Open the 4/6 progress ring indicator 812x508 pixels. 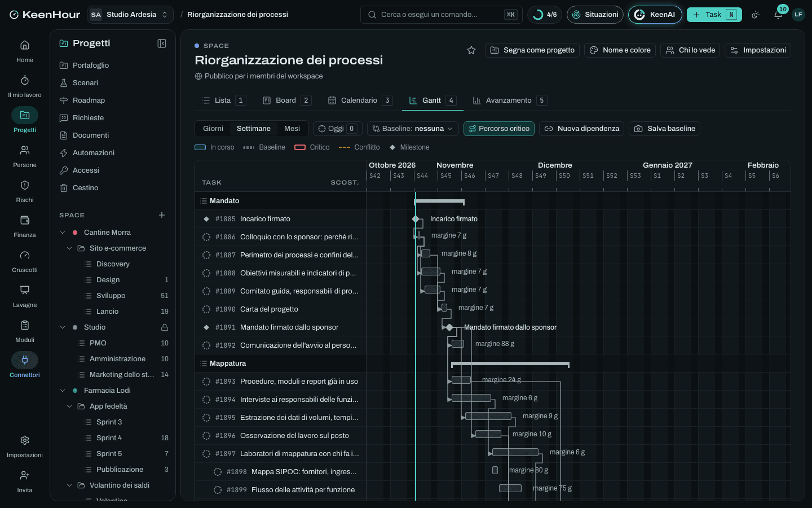tap(545, 15)
